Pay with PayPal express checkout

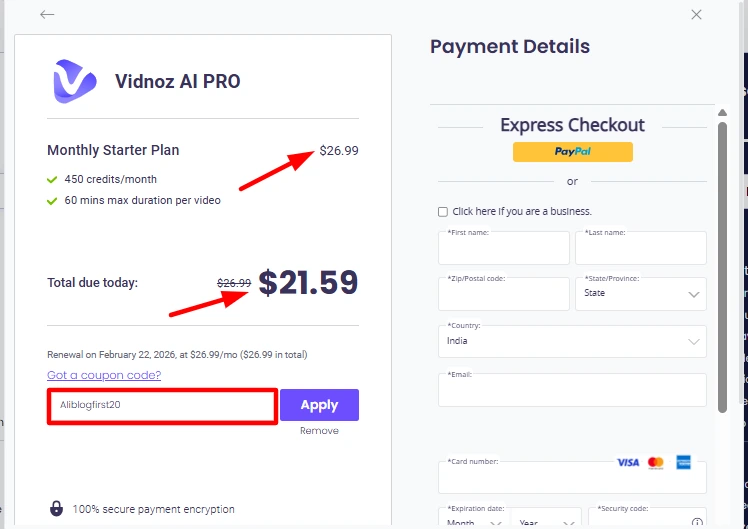pos(573,152)
